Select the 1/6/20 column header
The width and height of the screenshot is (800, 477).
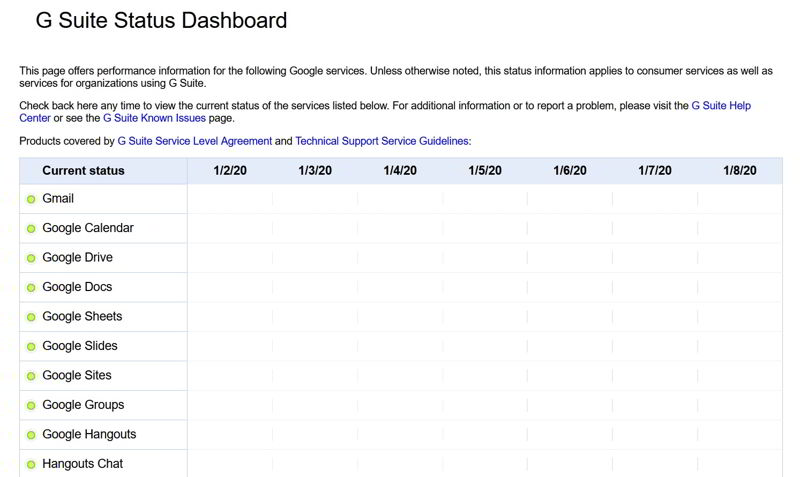[x=570, y=170]
